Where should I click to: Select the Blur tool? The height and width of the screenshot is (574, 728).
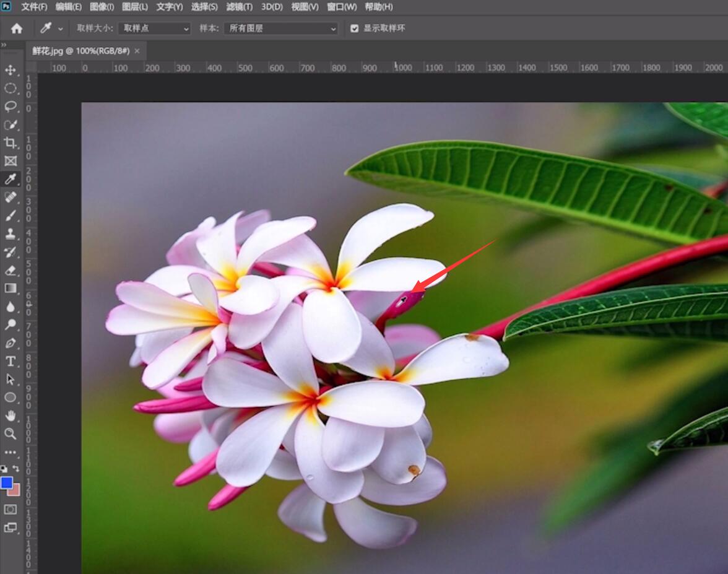pyautogui.click(x=10, y=307)
